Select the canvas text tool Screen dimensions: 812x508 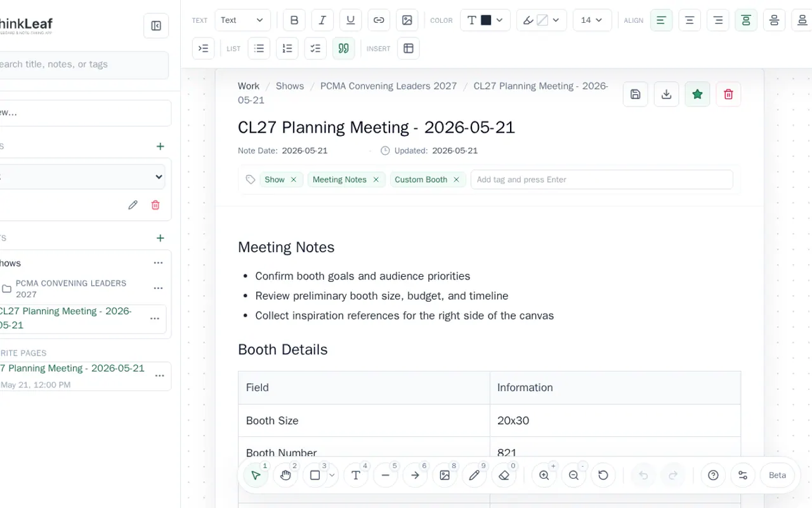[356, 475]
